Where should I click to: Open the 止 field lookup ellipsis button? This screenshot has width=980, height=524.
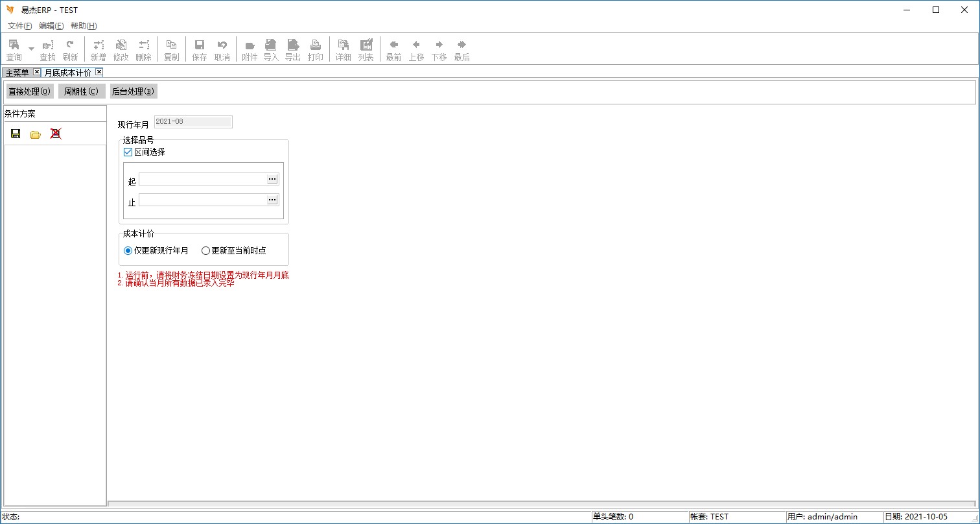[272, 200]
